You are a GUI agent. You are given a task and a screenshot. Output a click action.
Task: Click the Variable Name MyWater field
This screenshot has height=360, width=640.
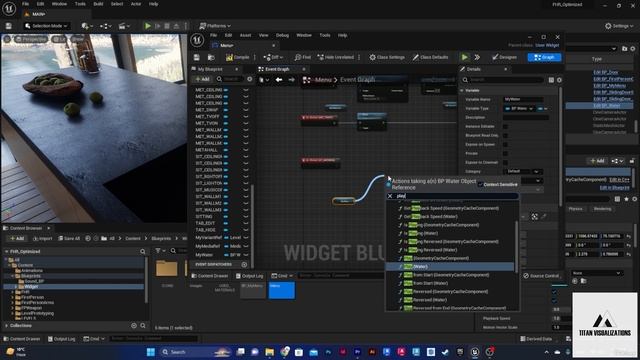[523, 99]
